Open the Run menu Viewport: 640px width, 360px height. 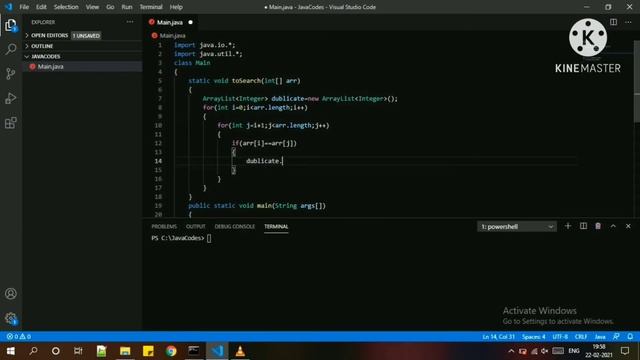pyautogui.click(x=127, y=7)
